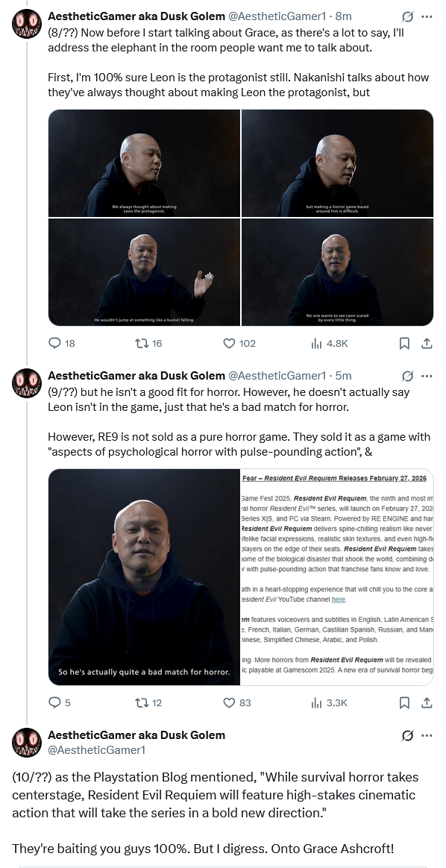Open Grok icon on the (8/??) tweet
The height and width of the screenshot is (868, 446).
[x=407, y=16]
